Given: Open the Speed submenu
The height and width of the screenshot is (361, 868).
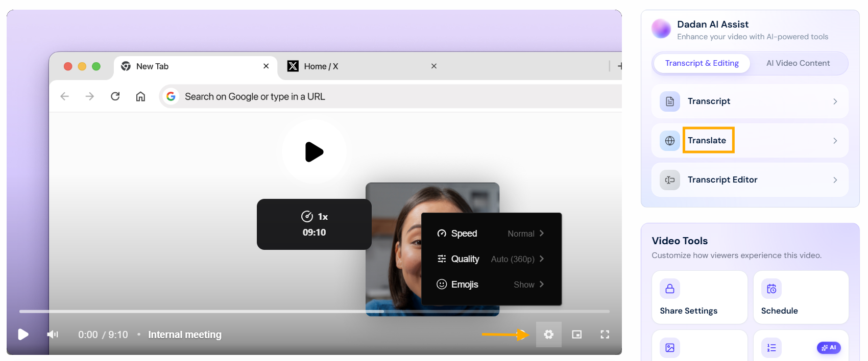Looking at the screenshot, I should point(491,234).
